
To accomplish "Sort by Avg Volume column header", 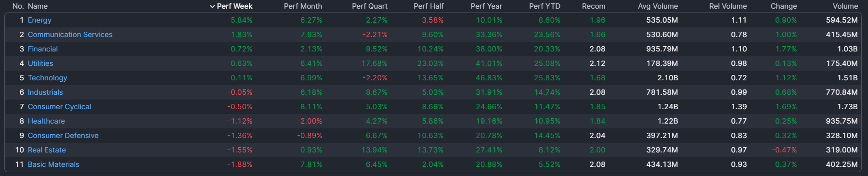I will (x=658, y=6).
